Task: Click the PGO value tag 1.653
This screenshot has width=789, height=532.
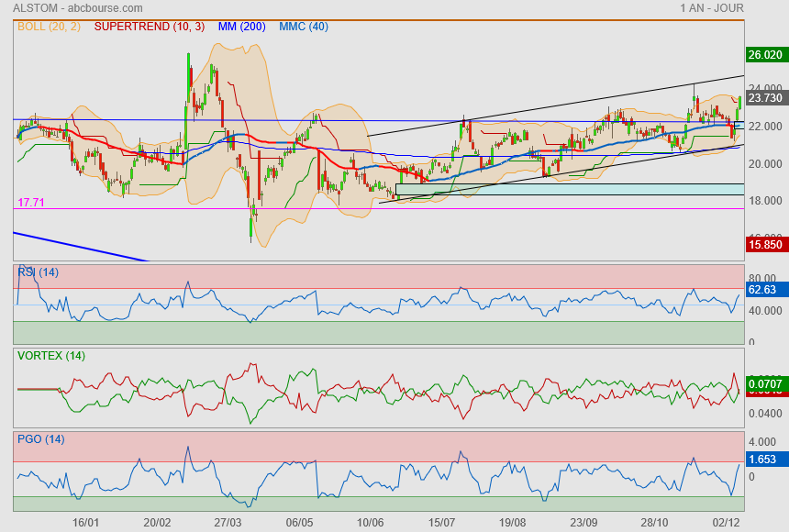Action: click(x=763, y=459)
